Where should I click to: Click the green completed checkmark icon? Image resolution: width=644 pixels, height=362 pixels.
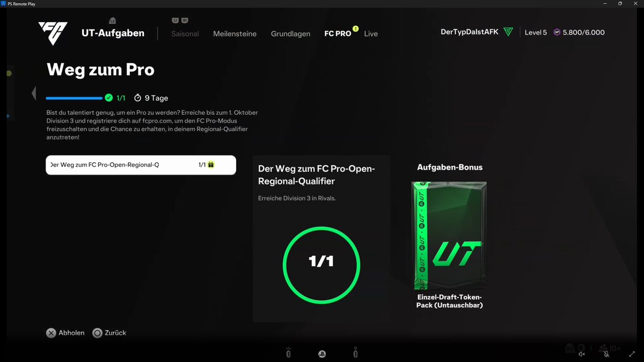tap(109, 98)
